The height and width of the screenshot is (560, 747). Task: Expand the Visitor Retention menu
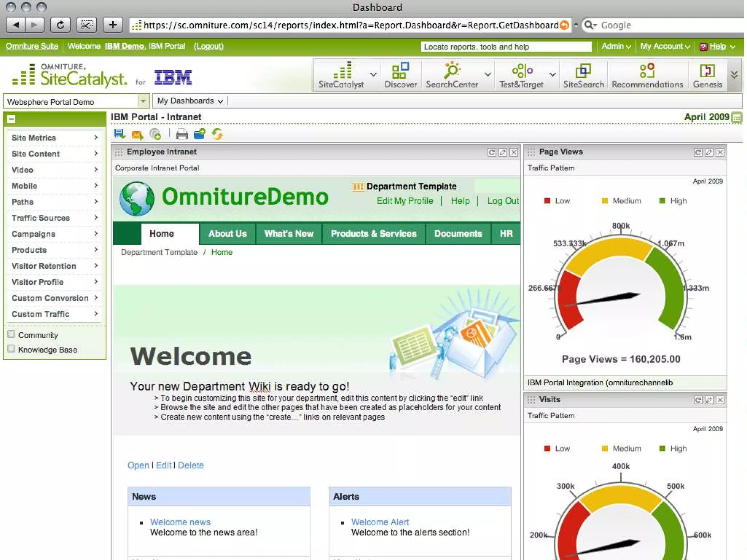pos(54,266)
